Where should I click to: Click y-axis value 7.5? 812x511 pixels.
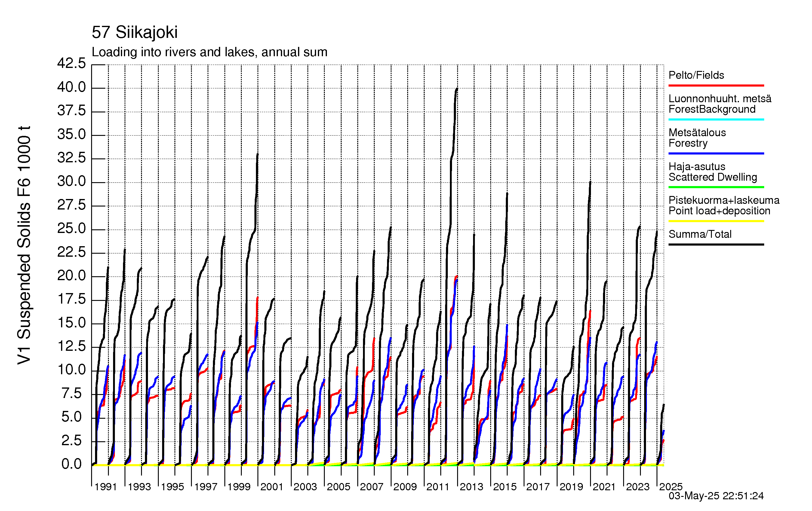[72, 393]
